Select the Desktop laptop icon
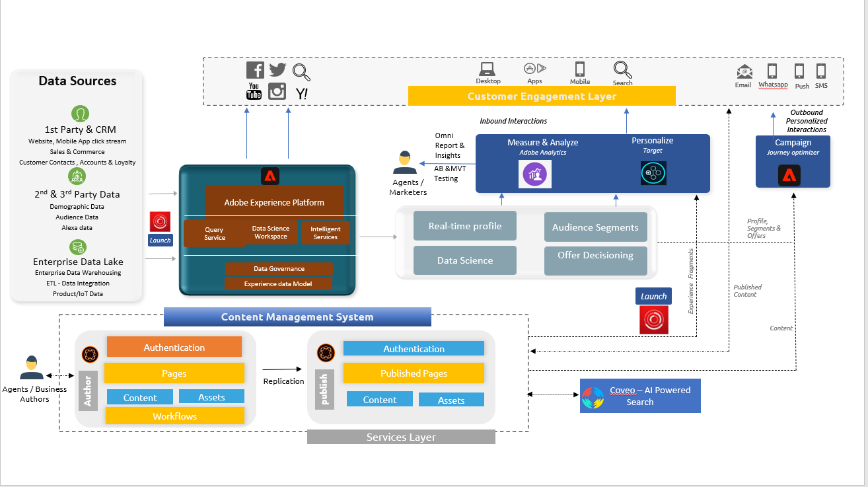Image resolution: width=868 pixels, height=487 pixels. pos(488,69)
